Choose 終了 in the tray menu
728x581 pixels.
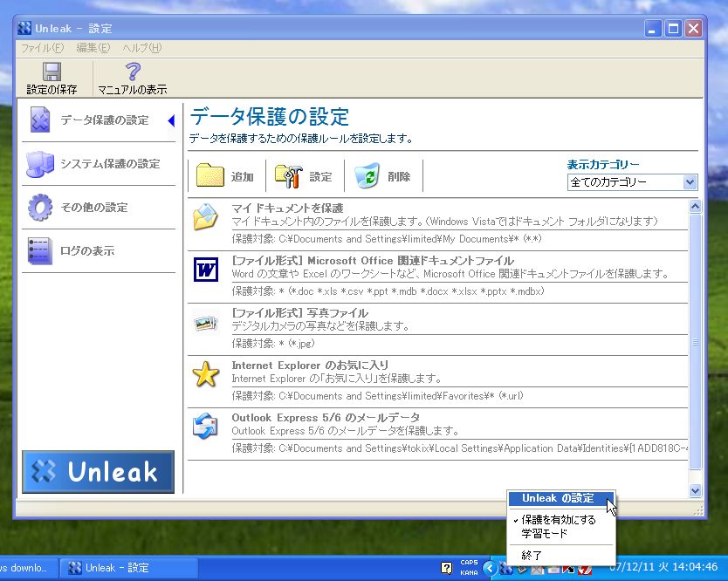[561, 556]
